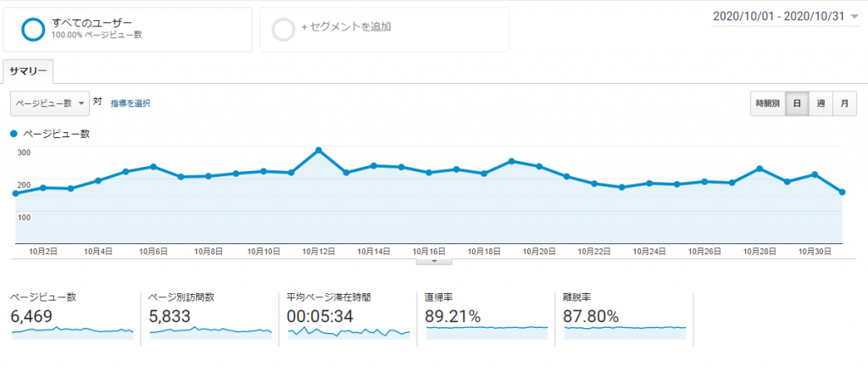This screenshot has height=372, width=868.
Task: Click the ページ別訪問数 sparkline chart
Action: tap(210, 331)
